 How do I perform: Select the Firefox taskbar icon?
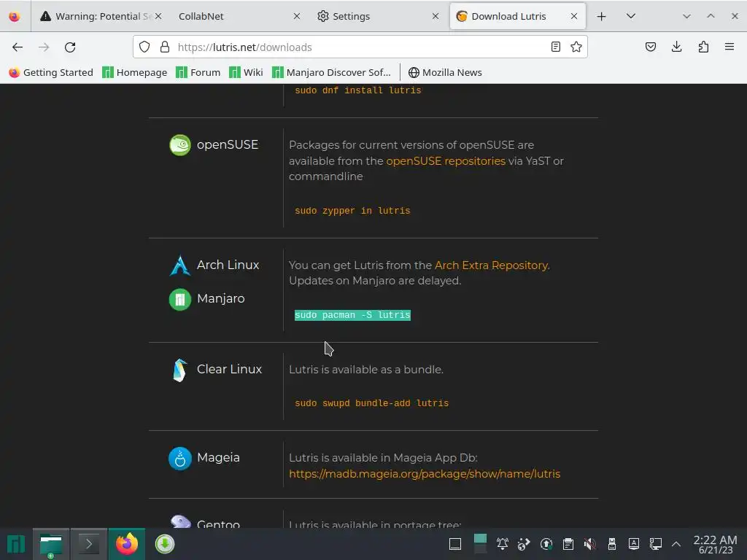tap(127, 544)
